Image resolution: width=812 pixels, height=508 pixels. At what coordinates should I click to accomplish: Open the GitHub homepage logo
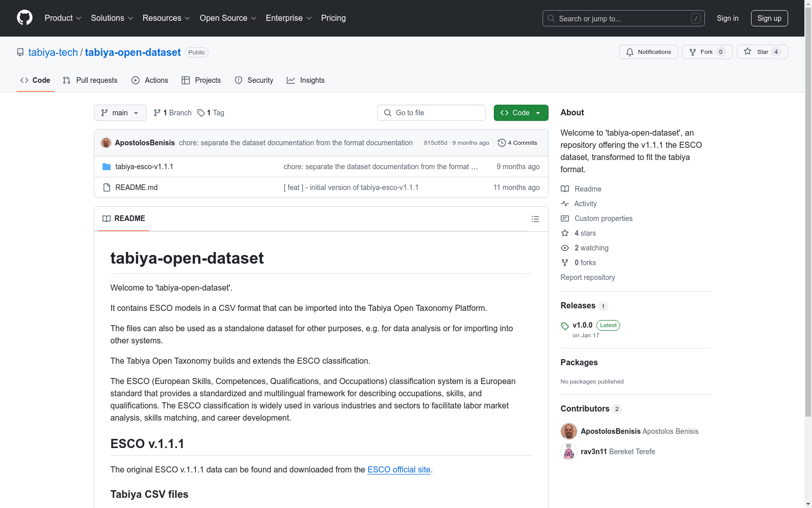24,18
